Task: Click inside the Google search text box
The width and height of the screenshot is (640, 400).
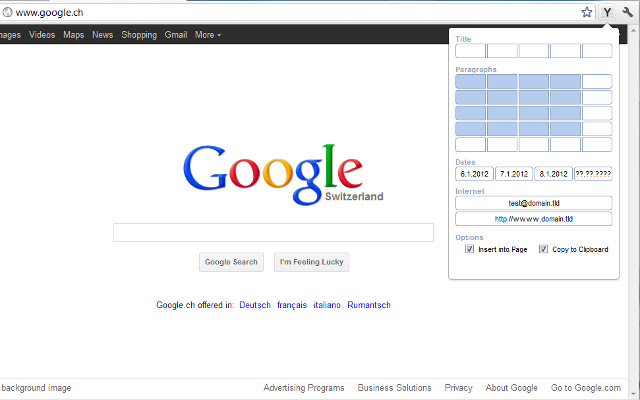Action: 273,233
